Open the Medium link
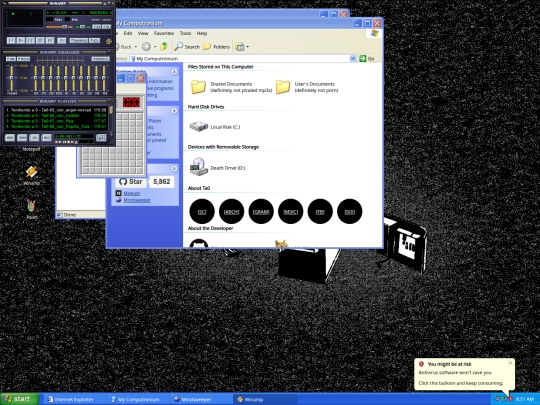Image resolution: width=540 pixels, height=405 pixels. coord(132,193)
